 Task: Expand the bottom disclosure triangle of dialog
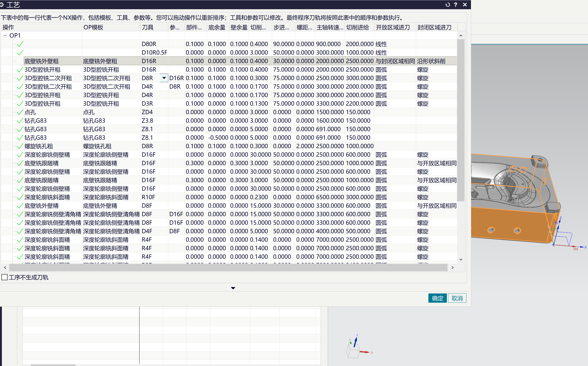click(233, 288)
